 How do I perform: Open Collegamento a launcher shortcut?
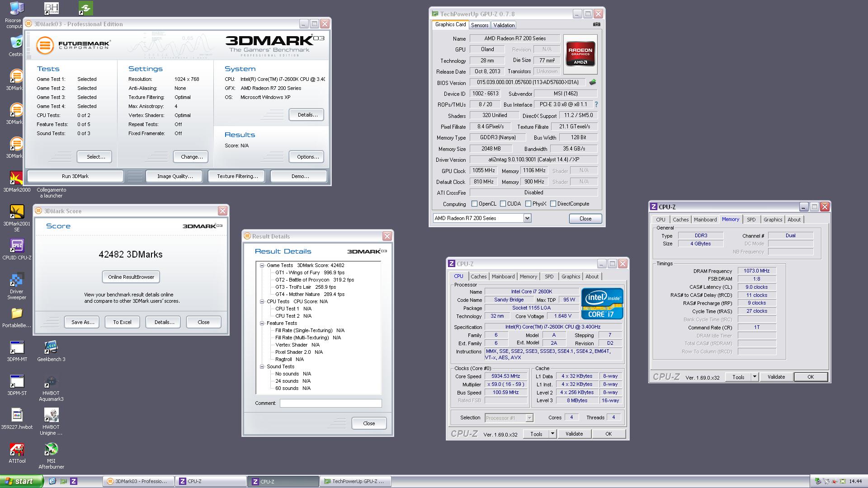pos(51,192)
